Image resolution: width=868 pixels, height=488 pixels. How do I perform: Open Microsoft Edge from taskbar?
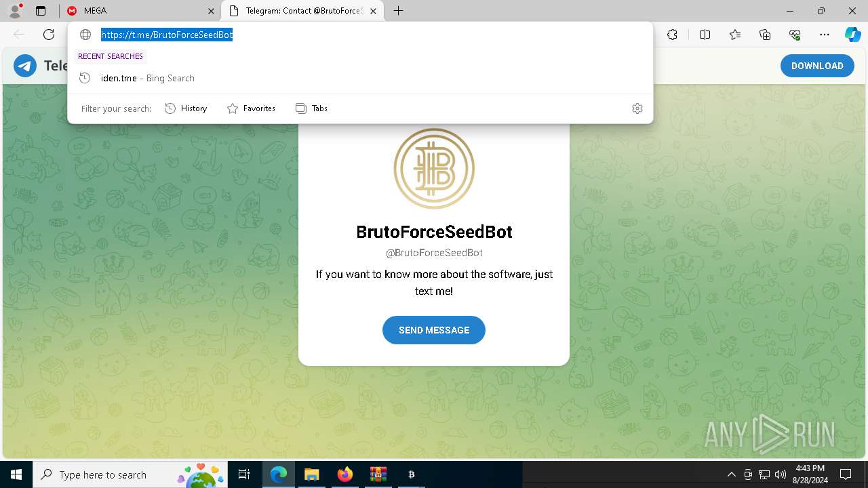(279, 474)
